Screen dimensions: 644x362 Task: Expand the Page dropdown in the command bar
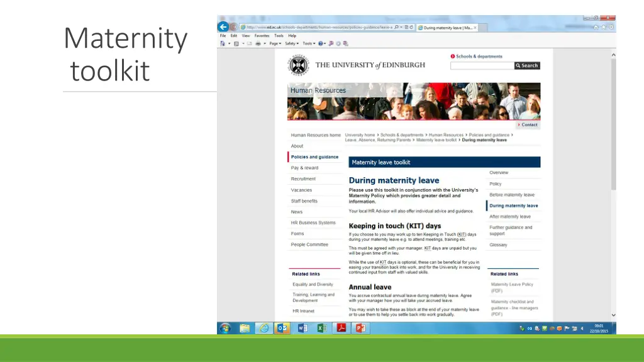coord(275,43)
